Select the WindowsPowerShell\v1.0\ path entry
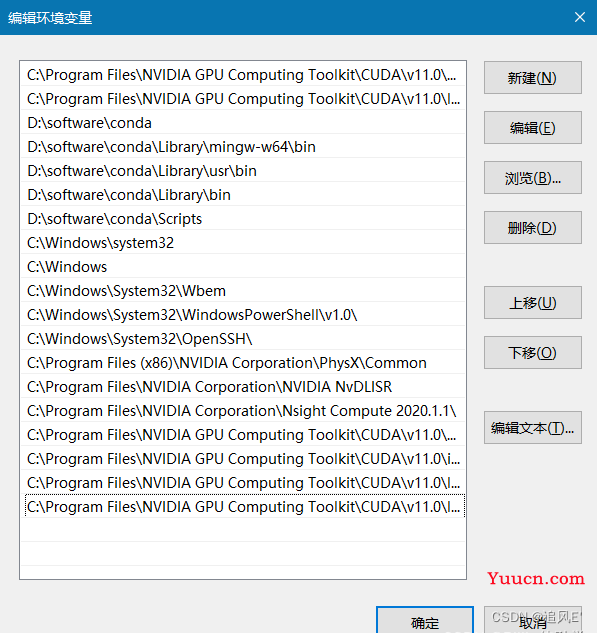 243,315
